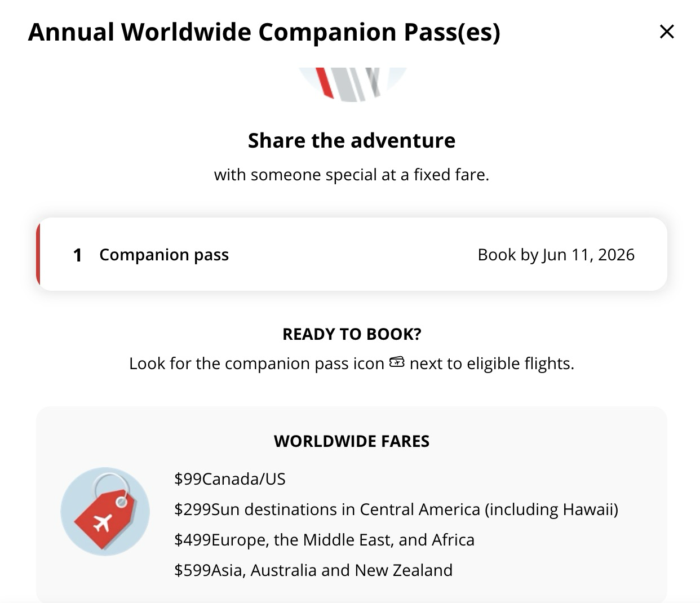Select the red accent bar on pass card
This screenshot has width=700, height=603.
point(38,254)
